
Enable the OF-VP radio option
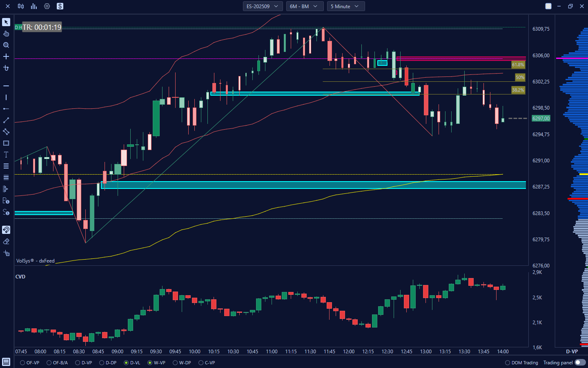click(x=22, y=363)
